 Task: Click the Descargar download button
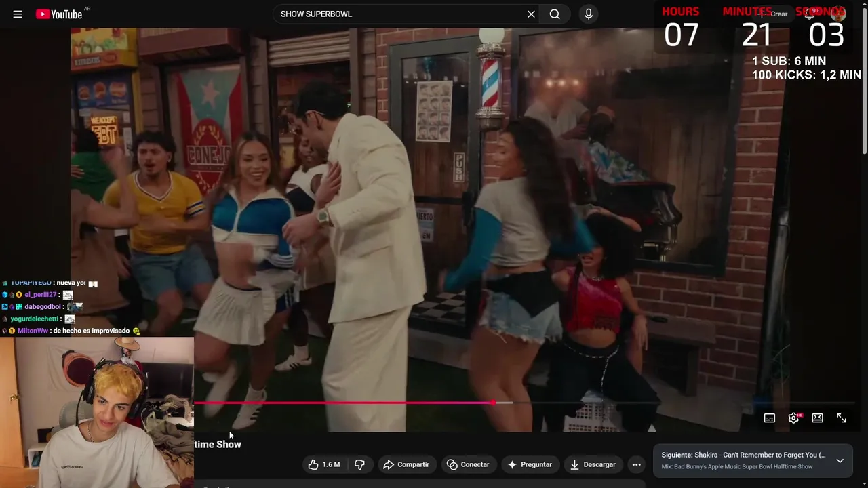[593, 464]
